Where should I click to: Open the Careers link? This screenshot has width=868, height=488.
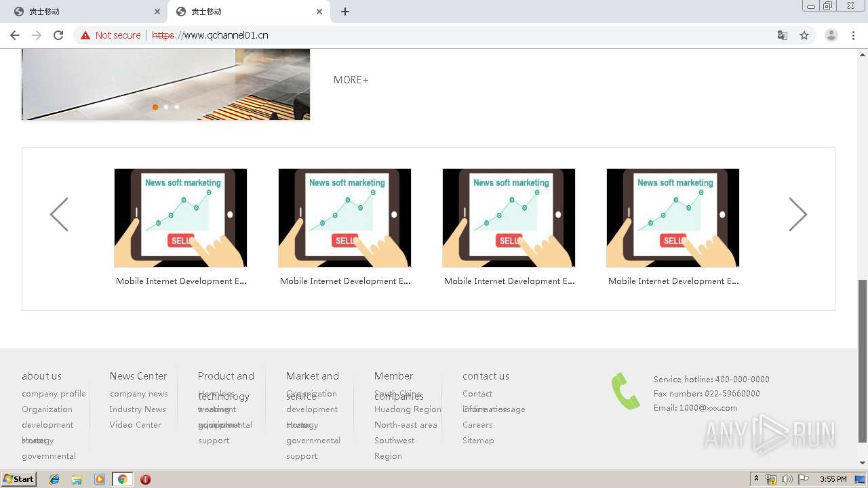477,425
